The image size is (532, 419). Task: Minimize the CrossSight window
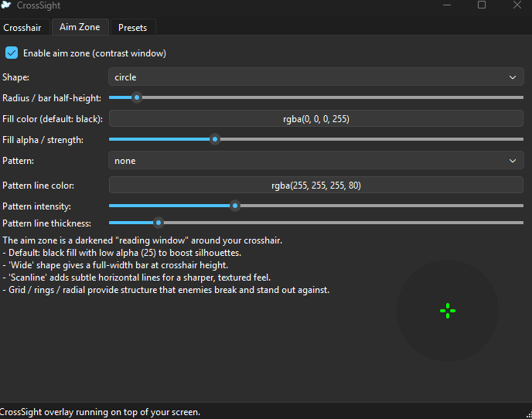(447, 5)
